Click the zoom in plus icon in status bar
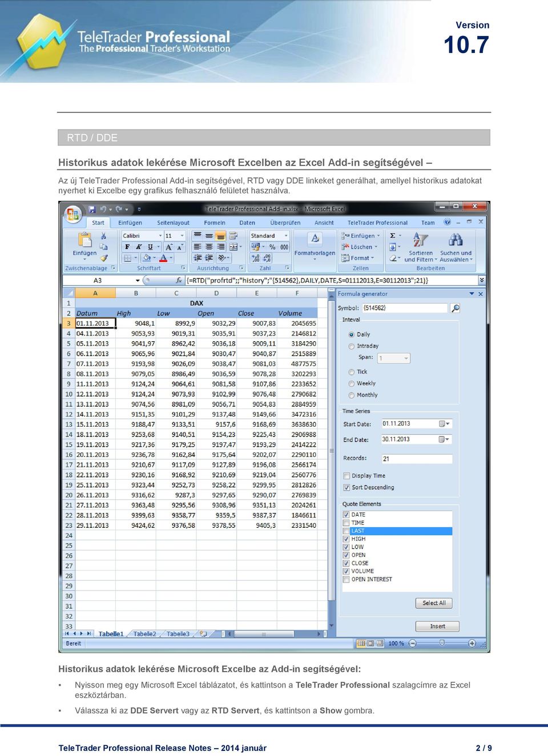The image size is (548, 756). click(x=472, y=643)
